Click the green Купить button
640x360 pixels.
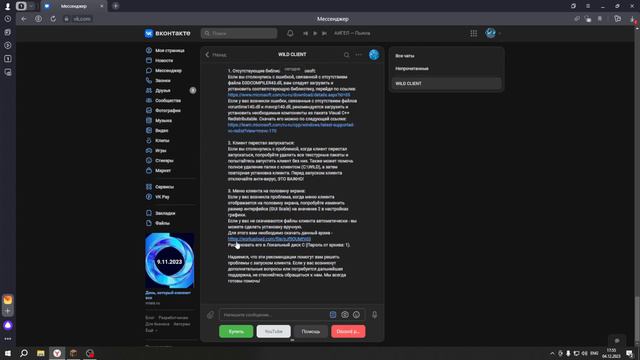coord(236,331)
